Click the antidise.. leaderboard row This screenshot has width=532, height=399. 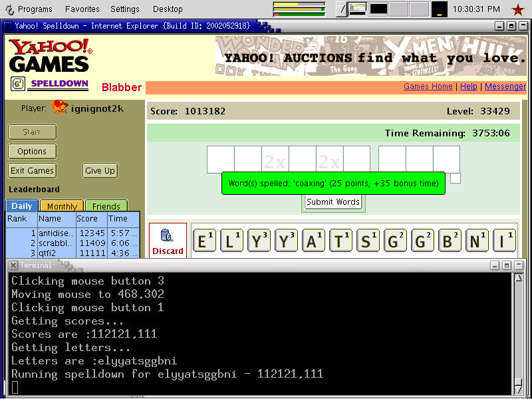72,233
